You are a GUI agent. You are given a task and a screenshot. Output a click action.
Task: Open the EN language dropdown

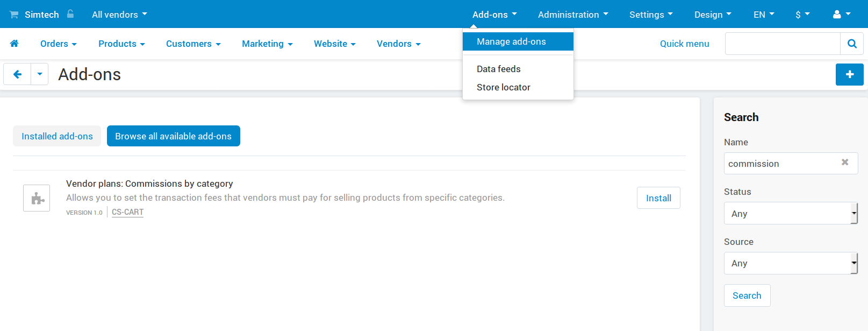pyautogui.click(x=764, y=15)
